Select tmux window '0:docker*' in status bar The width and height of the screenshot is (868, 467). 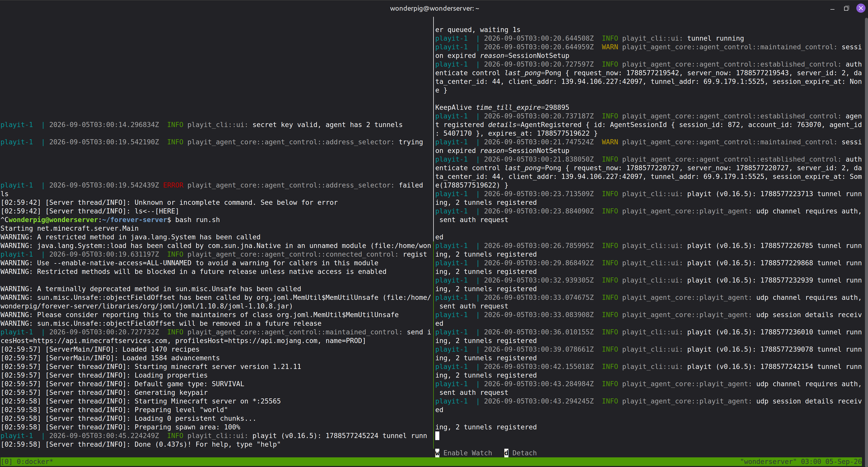(x=35, y=461)
